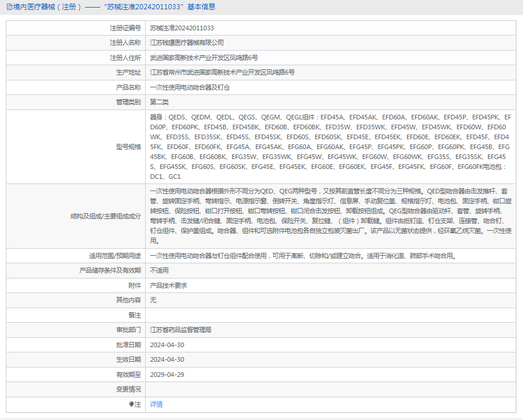Screen dimensions: 523x420
Task: Click the 附件 row label
Action: 135,285
